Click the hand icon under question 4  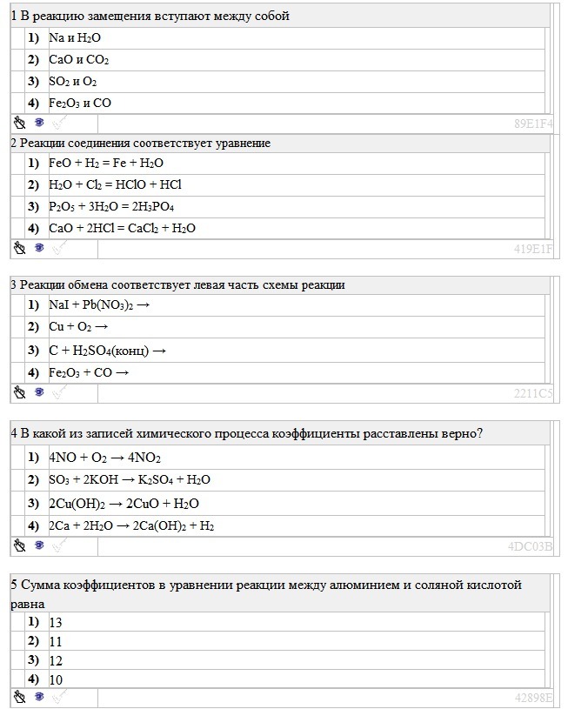click(19, 545)
